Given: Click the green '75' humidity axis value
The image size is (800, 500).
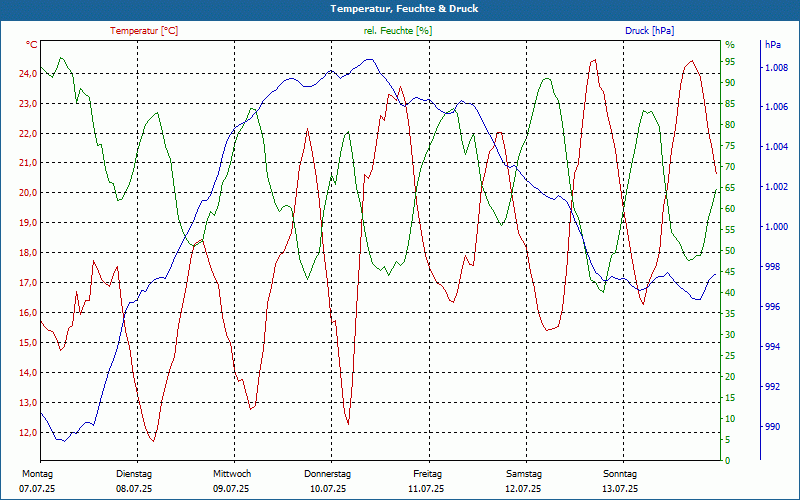Looking at the screenshot, I should coord(730,146).
